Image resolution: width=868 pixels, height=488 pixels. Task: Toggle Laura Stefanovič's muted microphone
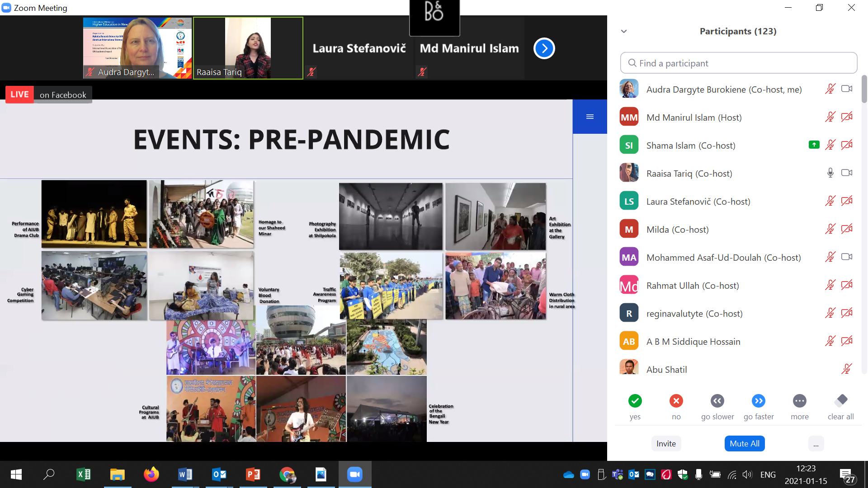point(830,201)
